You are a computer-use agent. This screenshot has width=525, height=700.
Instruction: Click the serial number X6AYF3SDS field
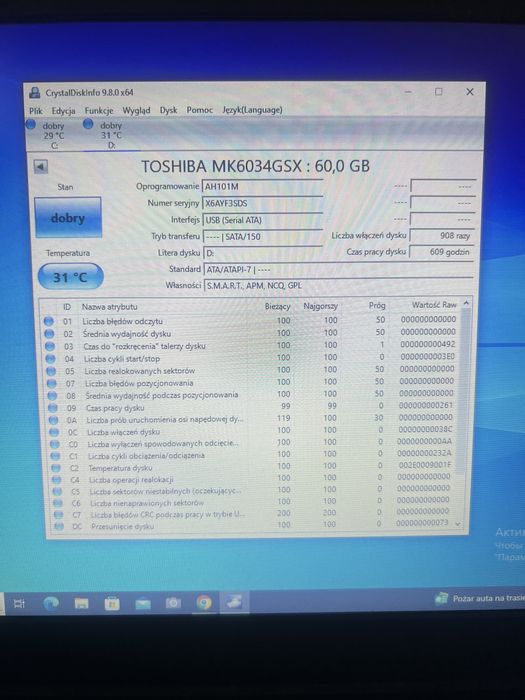262,203
